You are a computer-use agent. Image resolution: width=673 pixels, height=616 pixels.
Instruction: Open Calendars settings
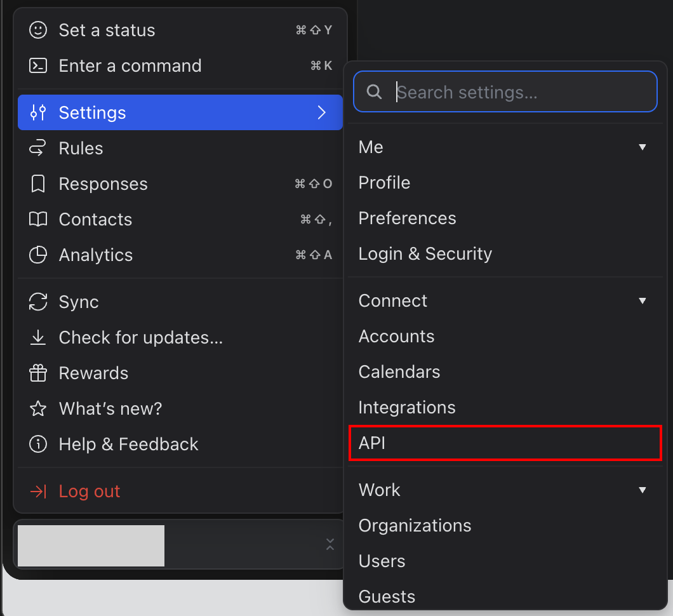(x=505, y=372)
